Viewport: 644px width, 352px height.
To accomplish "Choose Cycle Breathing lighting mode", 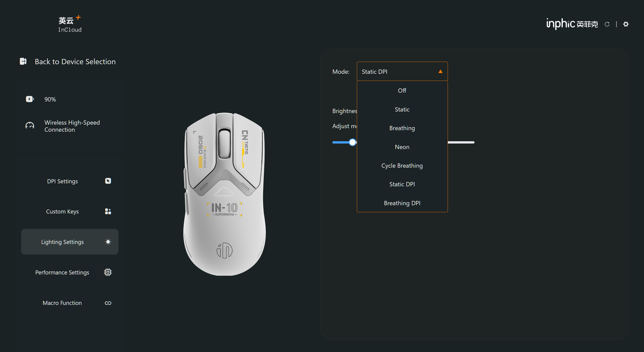I will (x=402, y=166).
